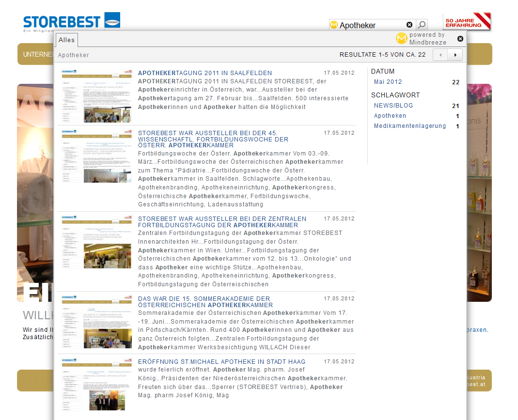Click thumbnail of Zentralen Fortbildungstagung result
Image resolution: width=518 pixels, height=420 pixels.
coord(97,242)
